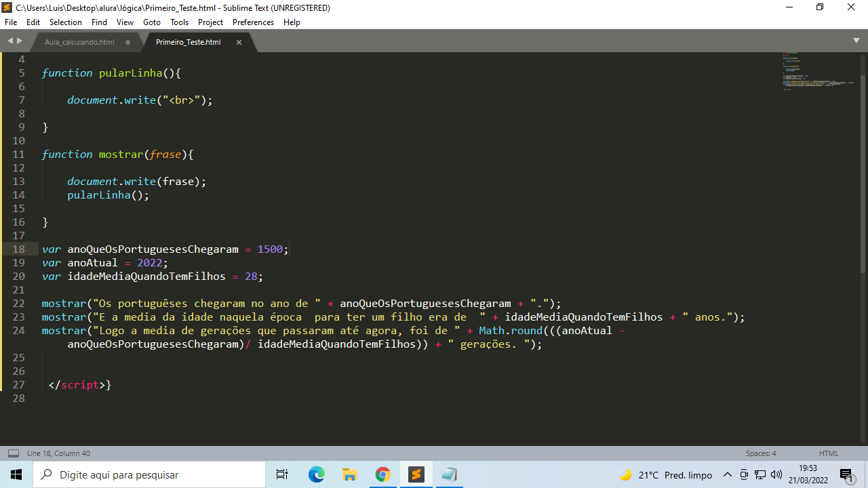868x488 pixels.
Task: Click the frase parameter on line 11
Action: click(165, 154)
